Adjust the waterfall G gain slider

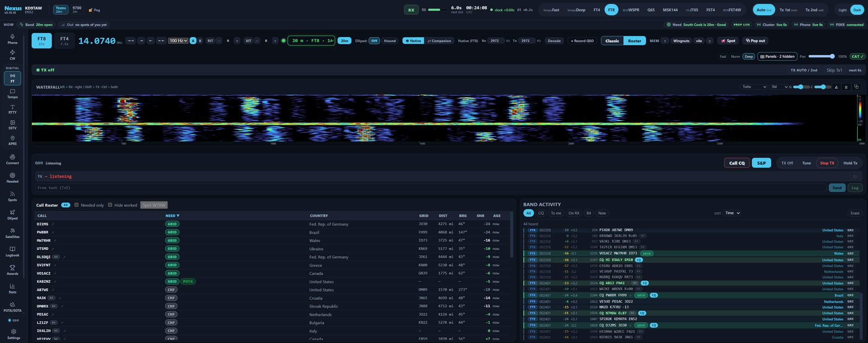(x=801, y=87)
